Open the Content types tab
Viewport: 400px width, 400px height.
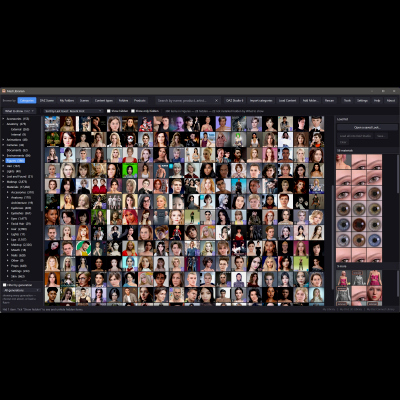tap(104, 100)
